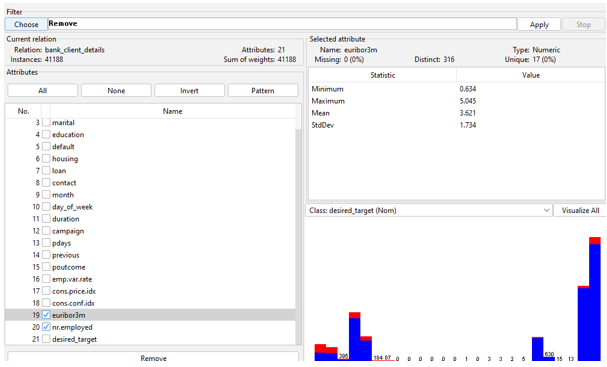Image resolution: width=607 pixels, height=367 pixels.
Task: Select the euribor3m row name
Action: coord(69,315)
